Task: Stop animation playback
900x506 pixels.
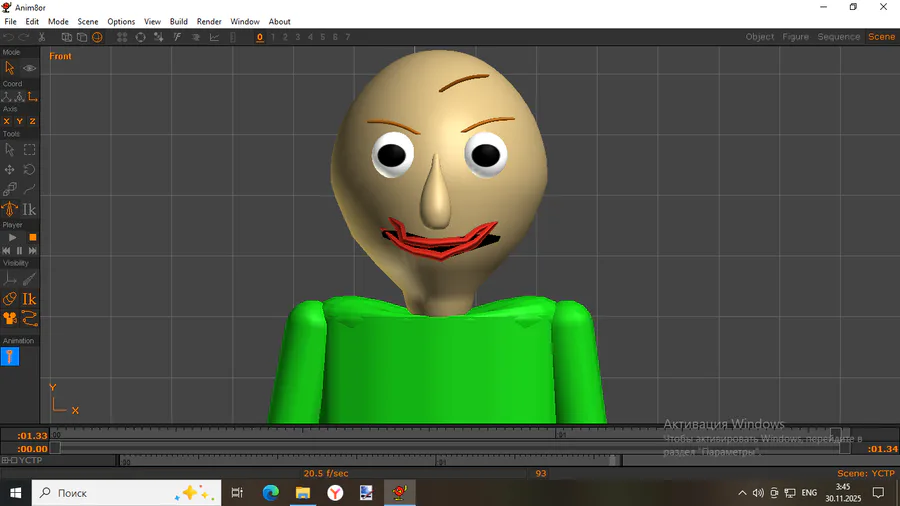Action: tap(33, 237)
